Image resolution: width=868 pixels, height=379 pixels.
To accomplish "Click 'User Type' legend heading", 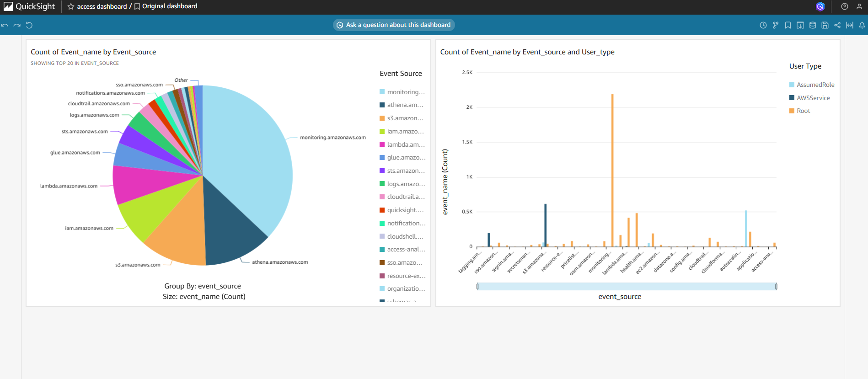I will click(805, 66).
